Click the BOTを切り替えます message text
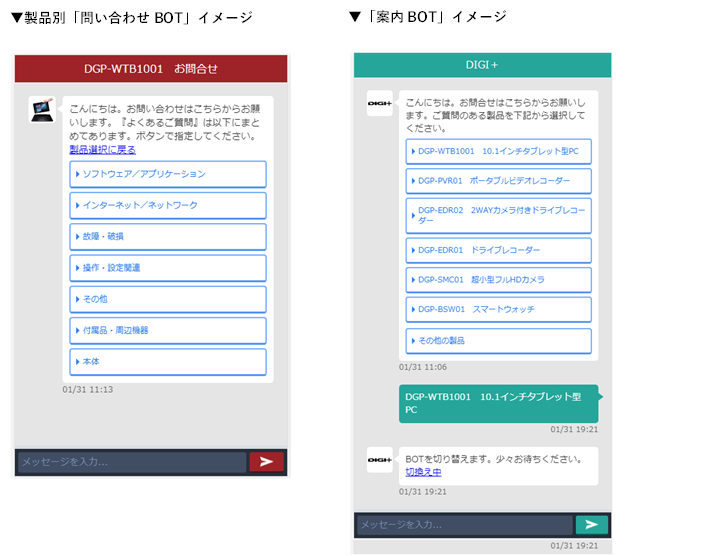The width and height of the screenshot is (710, 556). (494, 459)
